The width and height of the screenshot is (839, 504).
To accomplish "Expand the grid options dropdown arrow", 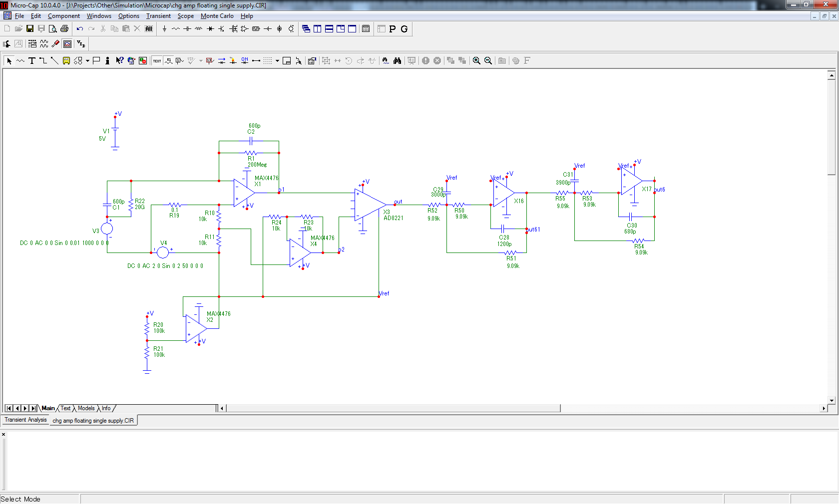I will [x=277, y=61].
